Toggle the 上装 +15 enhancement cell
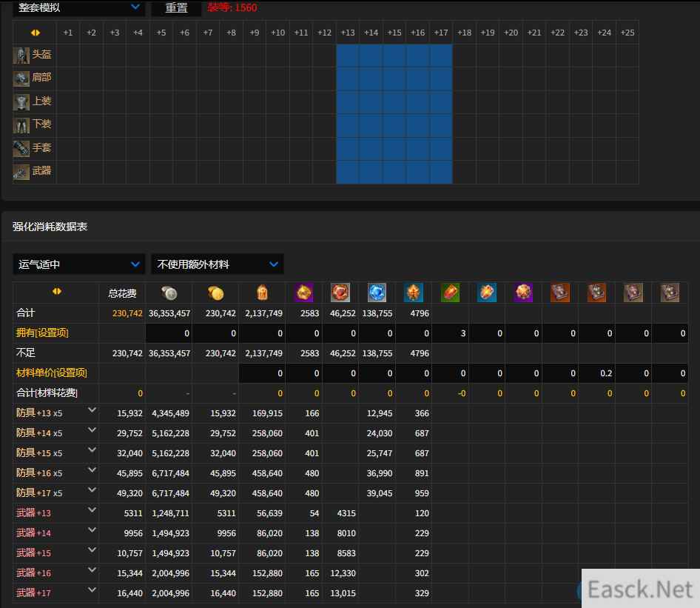Image resolution: width=700 pixels, height=608 pixels. point(394,102)
